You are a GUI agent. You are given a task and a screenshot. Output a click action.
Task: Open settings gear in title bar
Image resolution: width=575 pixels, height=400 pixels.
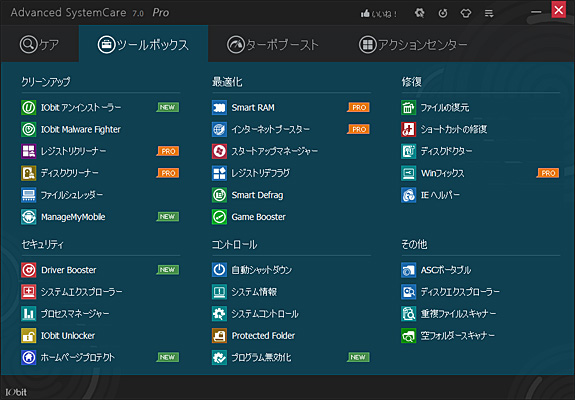(420, 14)
